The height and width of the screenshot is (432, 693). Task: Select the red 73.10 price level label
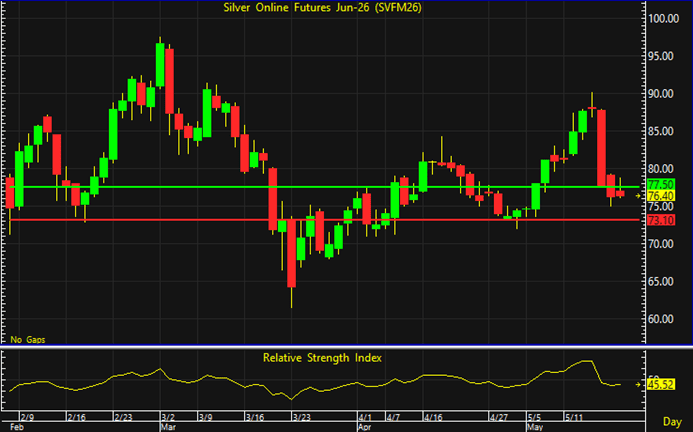tap(661, 220)
